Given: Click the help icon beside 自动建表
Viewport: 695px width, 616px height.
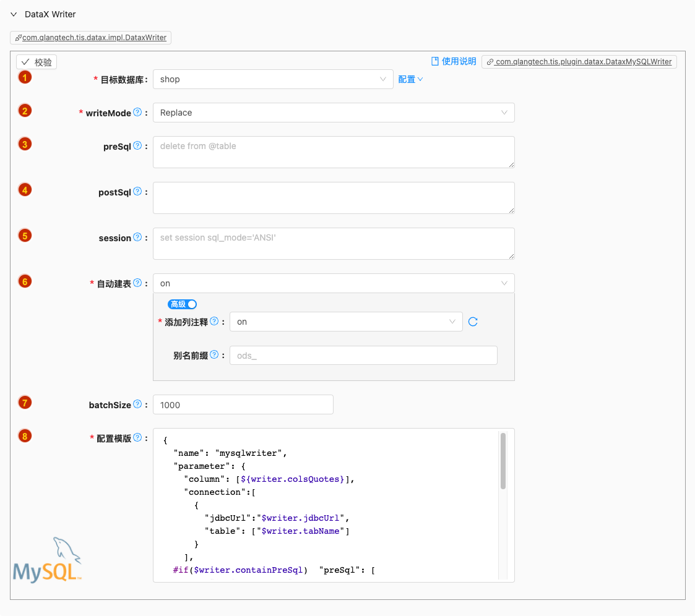Looking at the screenshot, I should click(137, 283).
